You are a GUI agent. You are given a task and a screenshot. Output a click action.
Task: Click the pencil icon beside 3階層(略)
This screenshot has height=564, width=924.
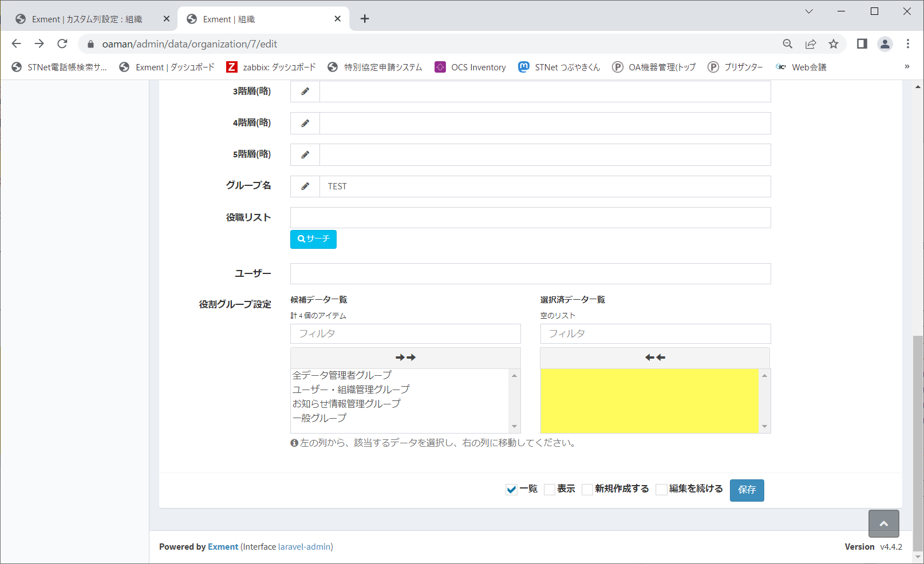(305, 92)
